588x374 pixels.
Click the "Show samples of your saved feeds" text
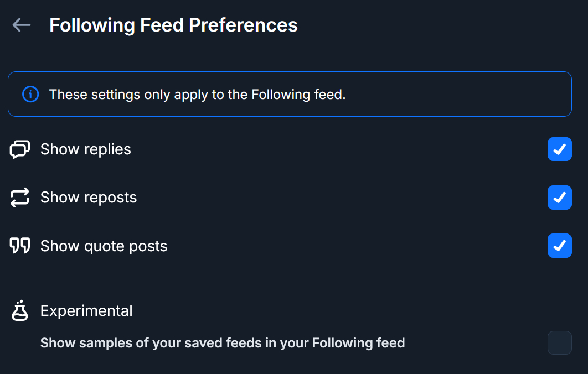(223, 343)
